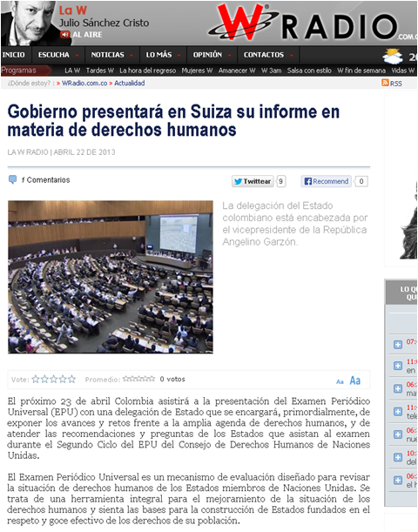418x532 pixels.
Task: Select the larger font size Aa
Action: click(355, 380)
